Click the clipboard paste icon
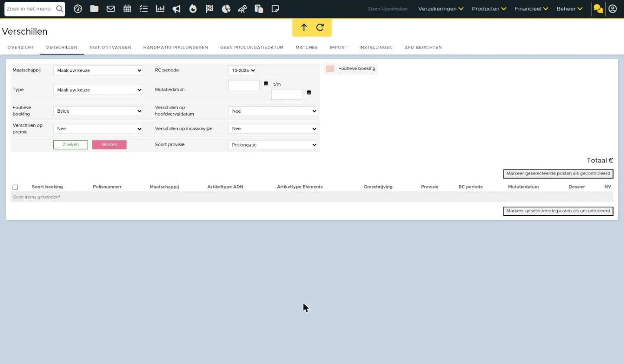The width and height of the screenshot is (624, 364). [x=259, y=9]
